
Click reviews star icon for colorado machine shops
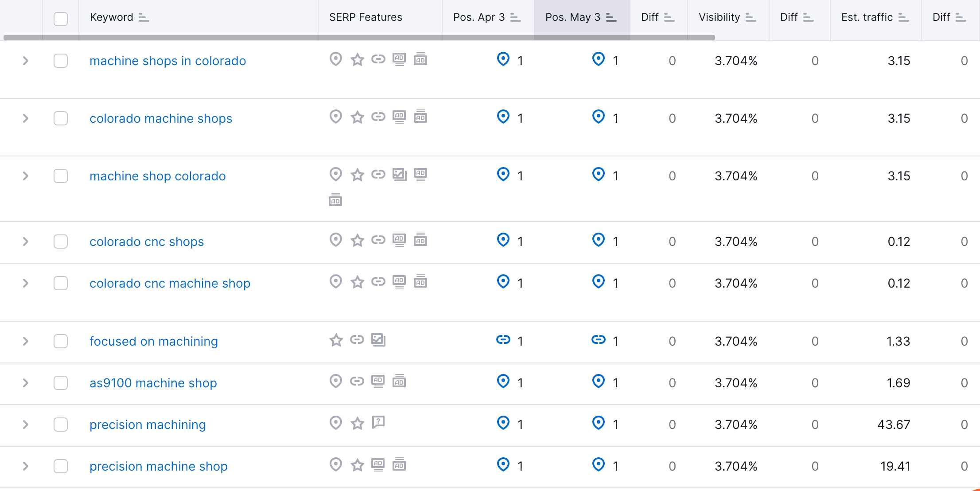pos(357,117)
